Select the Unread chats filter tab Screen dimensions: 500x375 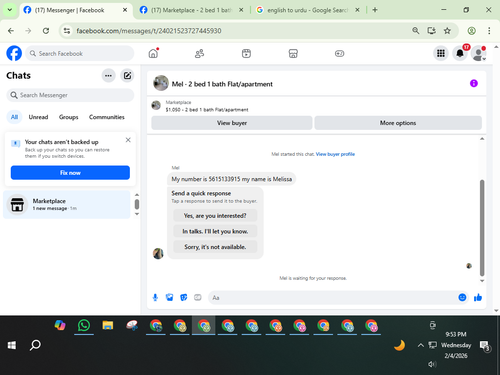pyautogui.click(x=38, y=117)
